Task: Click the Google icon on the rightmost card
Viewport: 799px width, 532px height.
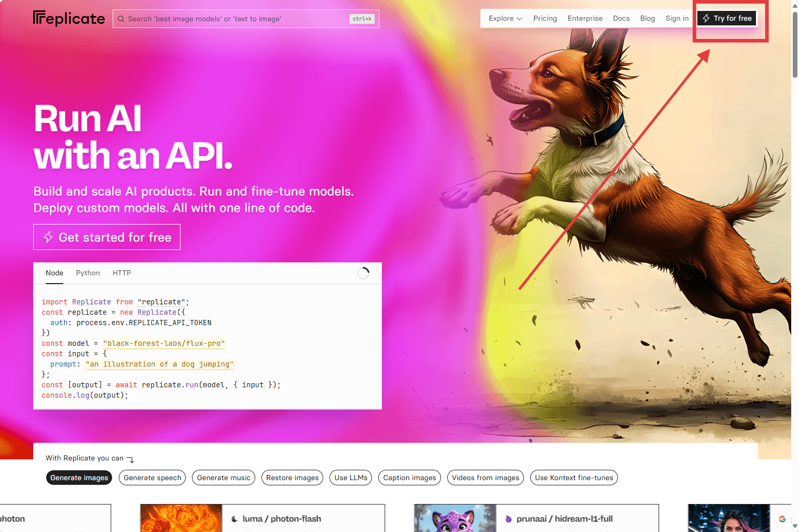Action: click(782, 519)
